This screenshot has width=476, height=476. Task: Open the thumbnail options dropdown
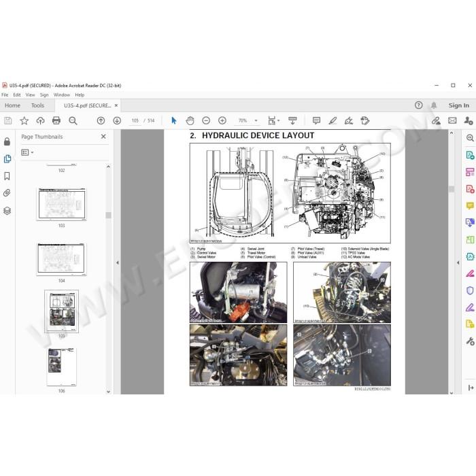pyautogui.click(x=27, y=152)
